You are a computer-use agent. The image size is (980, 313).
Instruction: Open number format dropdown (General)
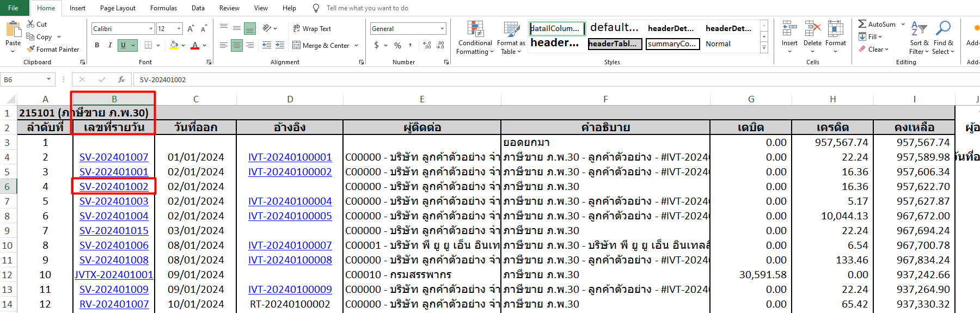point(442,28)
